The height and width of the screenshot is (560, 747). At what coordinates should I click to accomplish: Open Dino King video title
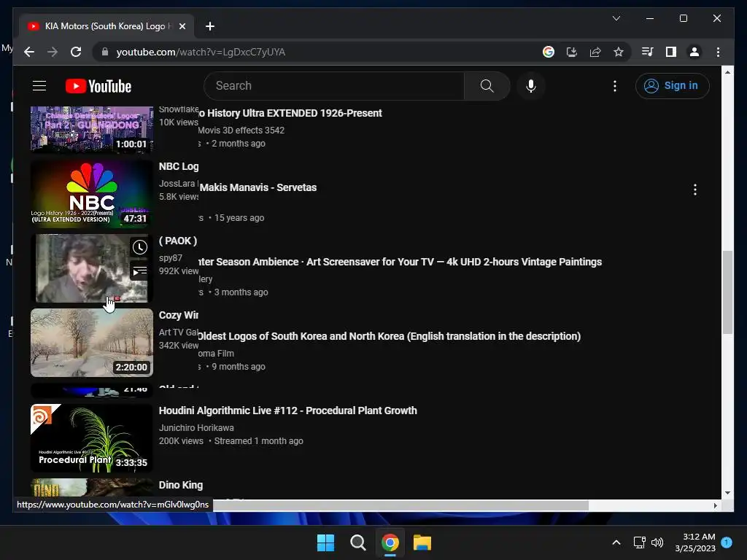pyautogui.click(x=181, y=485)
